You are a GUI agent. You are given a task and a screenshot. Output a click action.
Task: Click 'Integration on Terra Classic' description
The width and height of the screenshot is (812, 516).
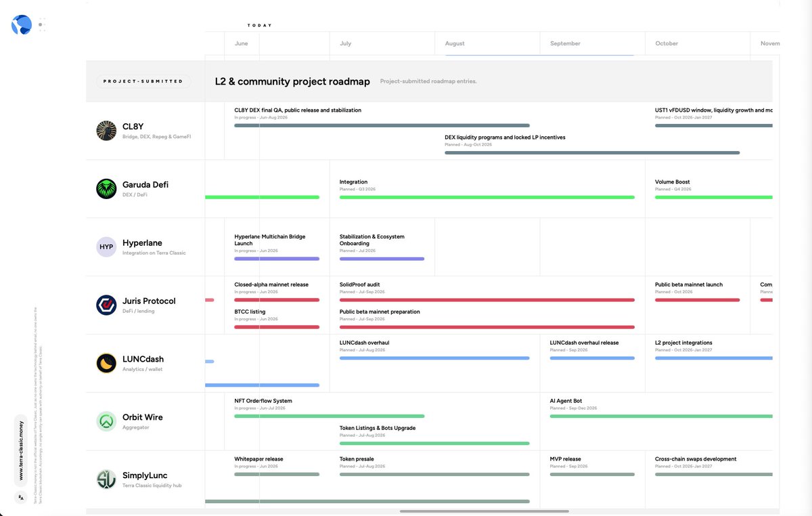pyautogui.click(x=154, y=253)
